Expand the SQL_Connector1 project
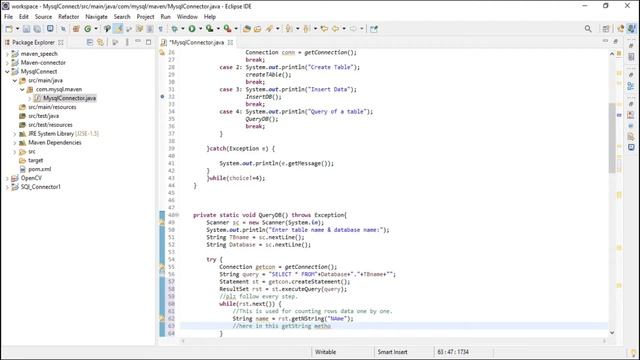This screenshot has height=360, width=640. pyautogui.click(x=7, y=187)
